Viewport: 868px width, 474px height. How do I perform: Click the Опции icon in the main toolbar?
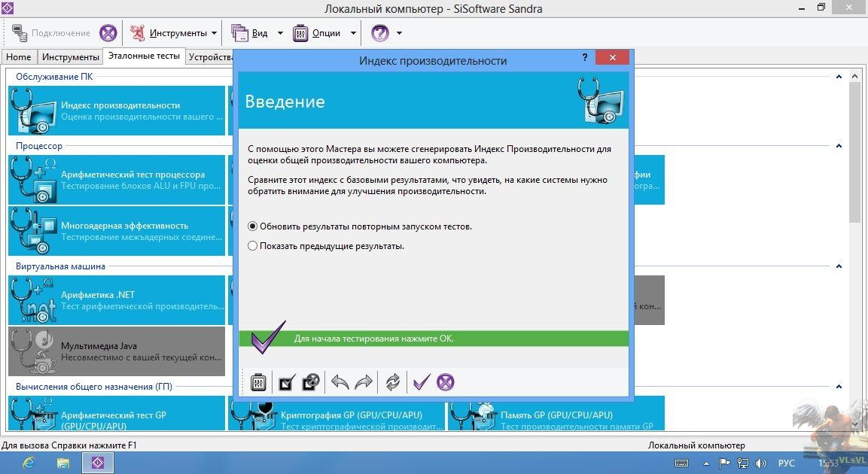tap(300, 33)
